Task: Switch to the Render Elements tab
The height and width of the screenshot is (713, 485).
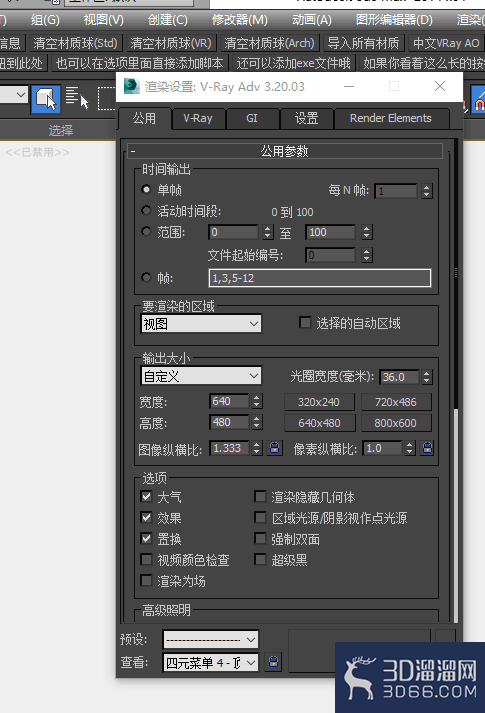Action: pyautogui.click(x=390, y=118)
